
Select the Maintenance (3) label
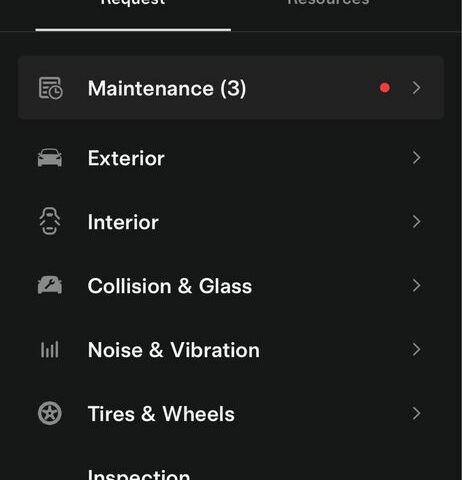tap(167, 88)
